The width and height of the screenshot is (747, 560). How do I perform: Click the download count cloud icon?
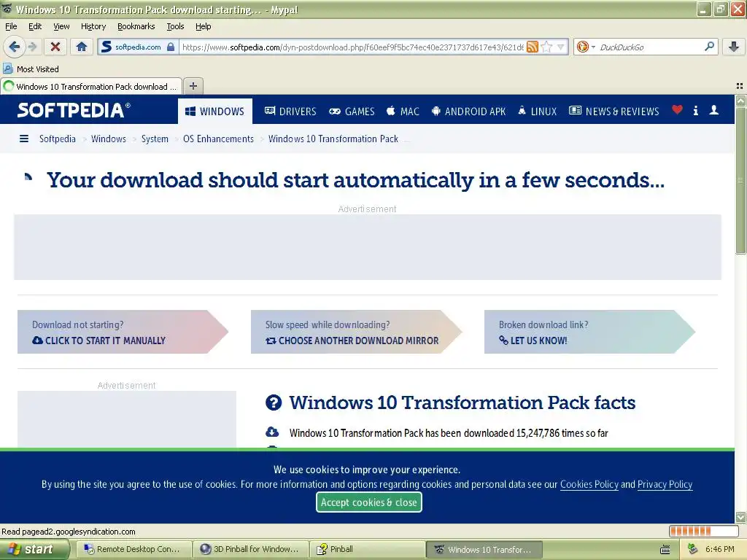click(272, 432)
